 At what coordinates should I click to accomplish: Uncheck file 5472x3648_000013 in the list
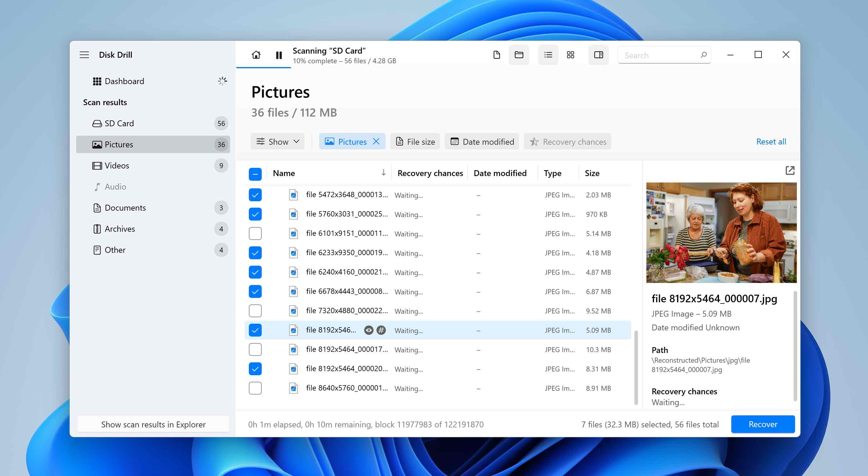coord(255,195)
